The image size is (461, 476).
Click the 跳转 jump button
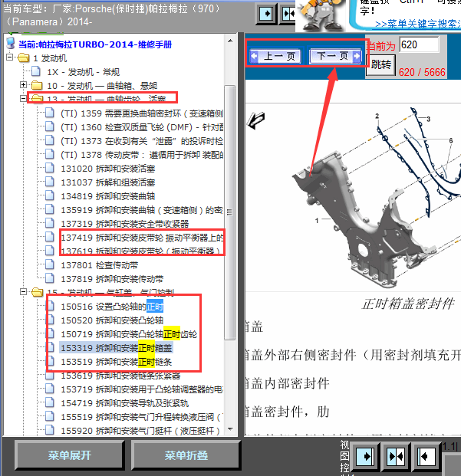[381, 64]
